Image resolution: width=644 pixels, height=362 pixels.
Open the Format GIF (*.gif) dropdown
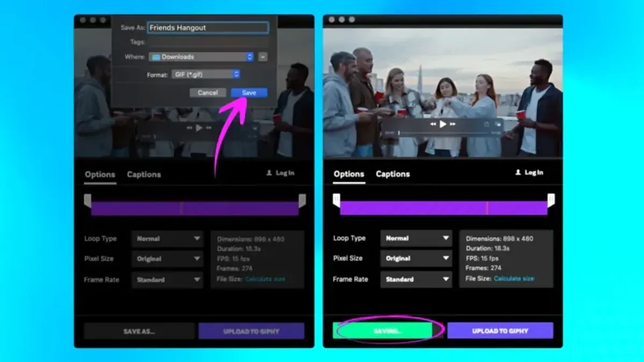point(206,75)
